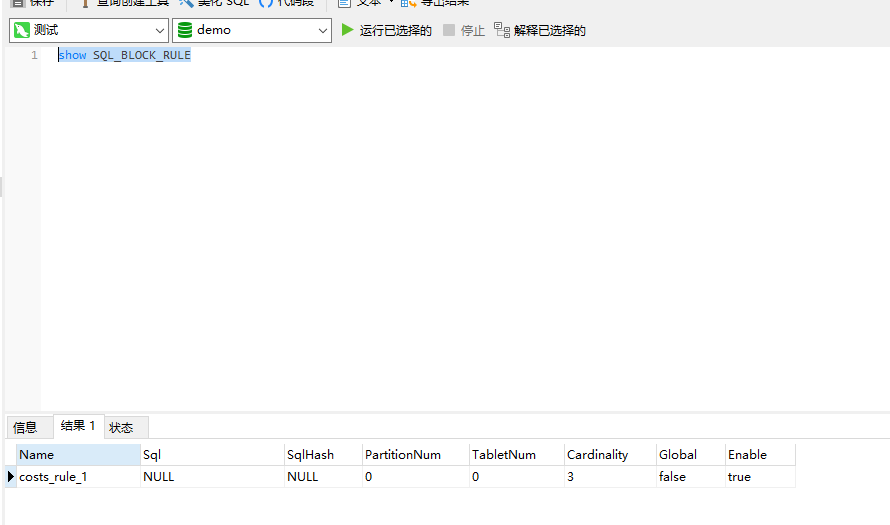Click the connection icon beside 测试
This screenshot has width=890, height=525.
tap(21, 30)
